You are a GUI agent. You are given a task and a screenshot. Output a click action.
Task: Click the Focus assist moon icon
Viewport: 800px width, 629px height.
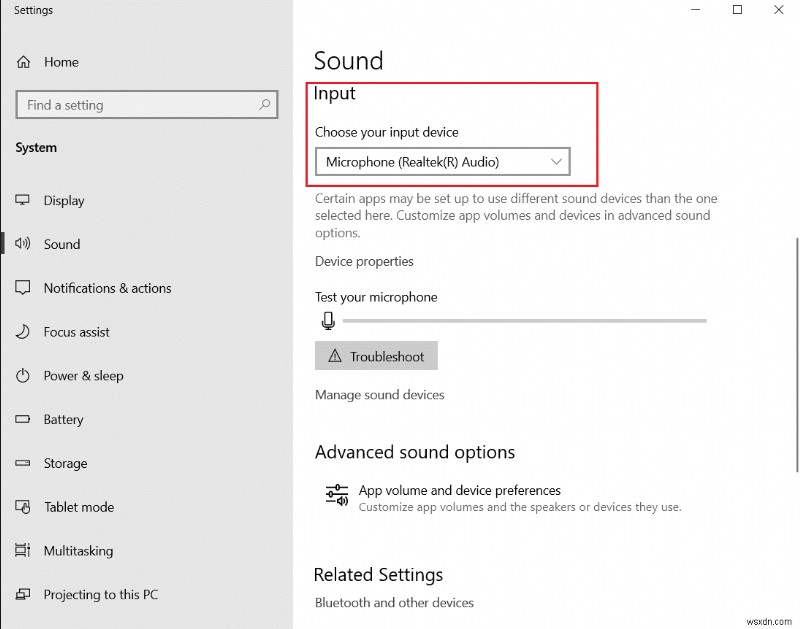[x=22, y=332]
